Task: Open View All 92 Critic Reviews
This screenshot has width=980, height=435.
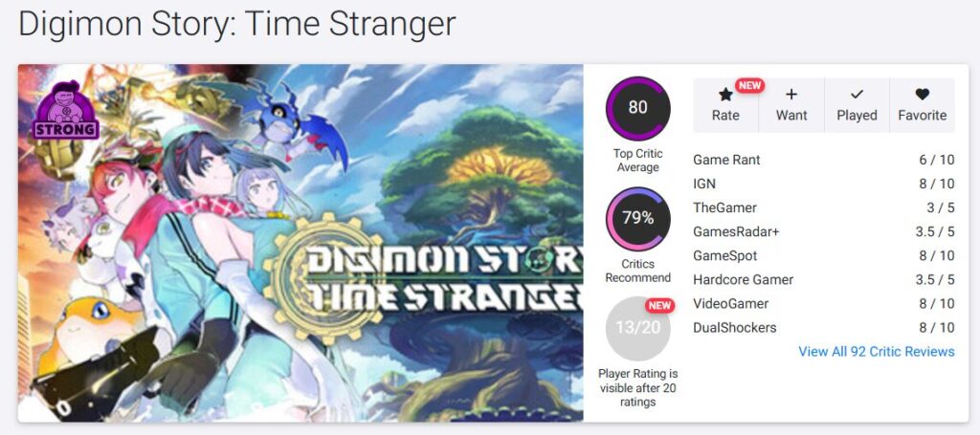Action: coord(876,352)
